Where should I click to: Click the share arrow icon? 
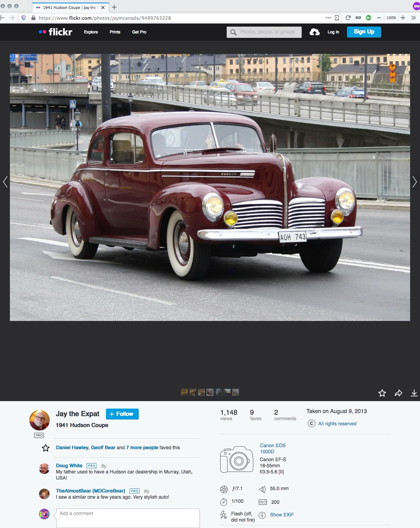tap(398, 393)
